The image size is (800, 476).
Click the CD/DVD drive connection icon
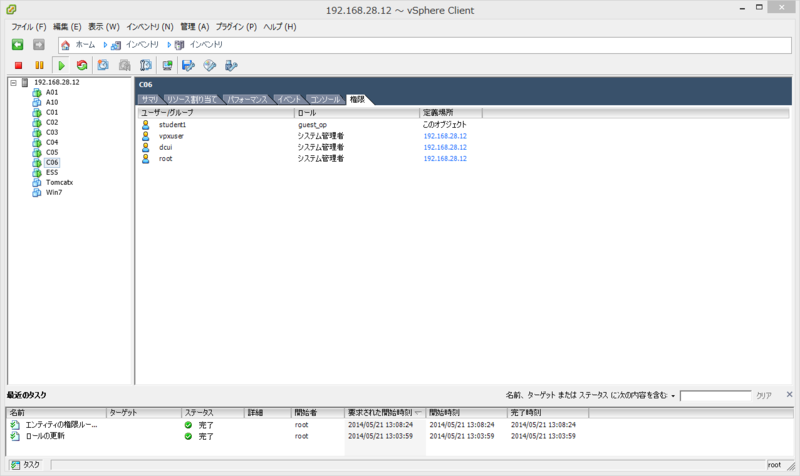click(210, 65)
